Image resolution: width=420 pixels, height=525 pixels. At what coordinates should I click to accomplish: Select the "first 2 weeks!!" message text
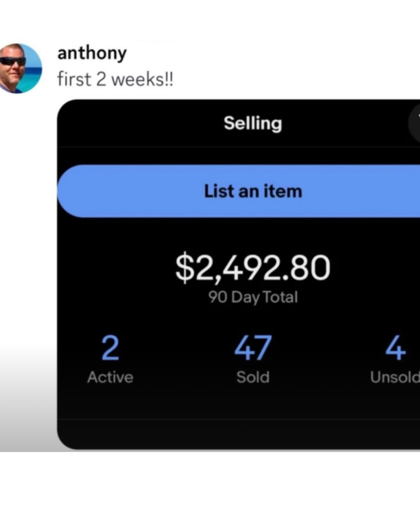point(115,79)
